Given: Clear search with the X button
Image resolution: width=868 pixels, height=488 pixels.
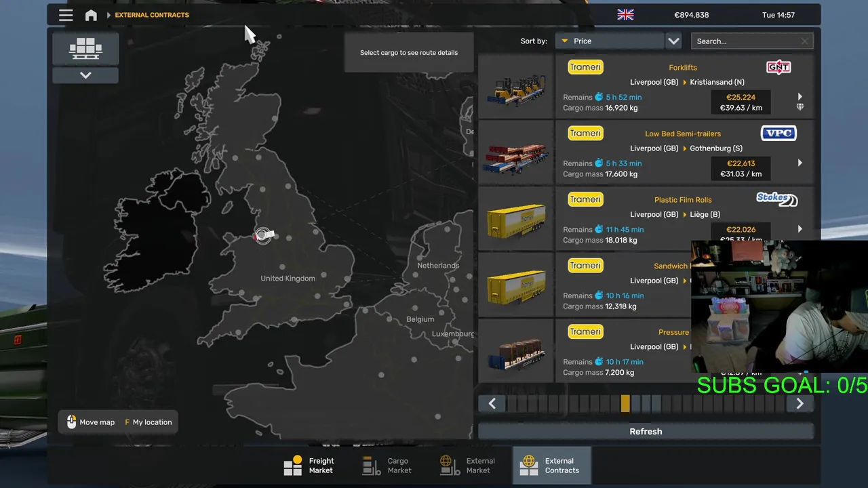Looking at the screenshot, I should point(805,41).
